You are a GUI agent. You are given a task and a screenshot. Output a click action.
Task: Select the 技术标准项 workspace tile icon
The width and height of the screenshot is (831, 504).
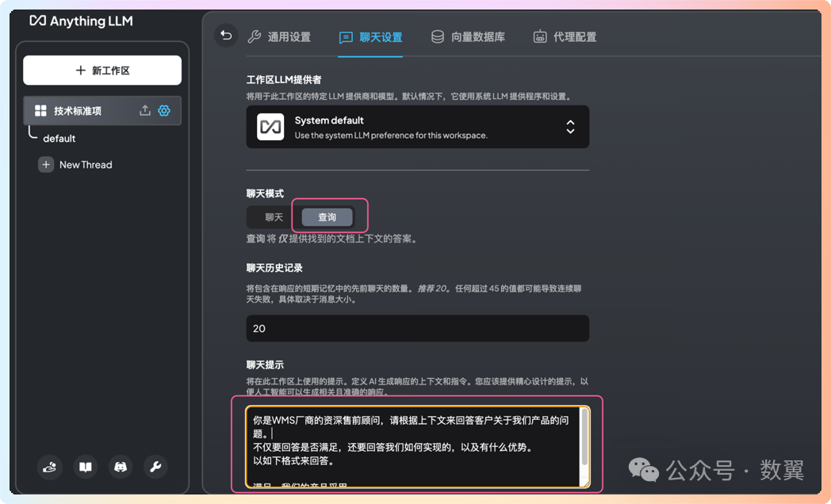(x=42, y=111)
